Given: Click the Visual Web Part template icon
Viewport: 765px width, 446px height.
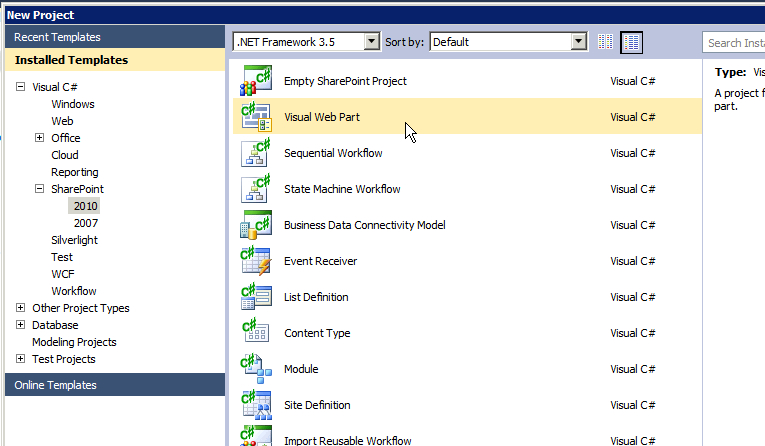Looking at the screenshot, I should click(x=256, y=117).
